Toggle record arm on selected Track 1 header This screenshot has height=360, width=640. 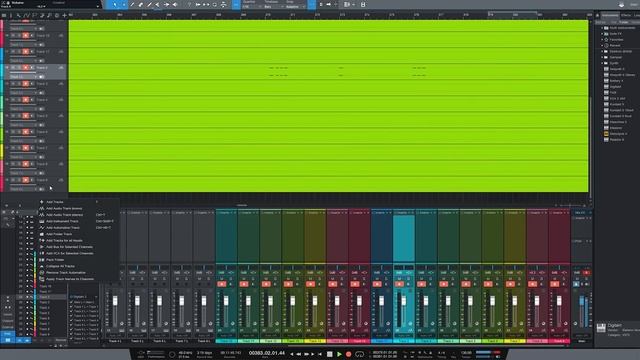[26, 67]
